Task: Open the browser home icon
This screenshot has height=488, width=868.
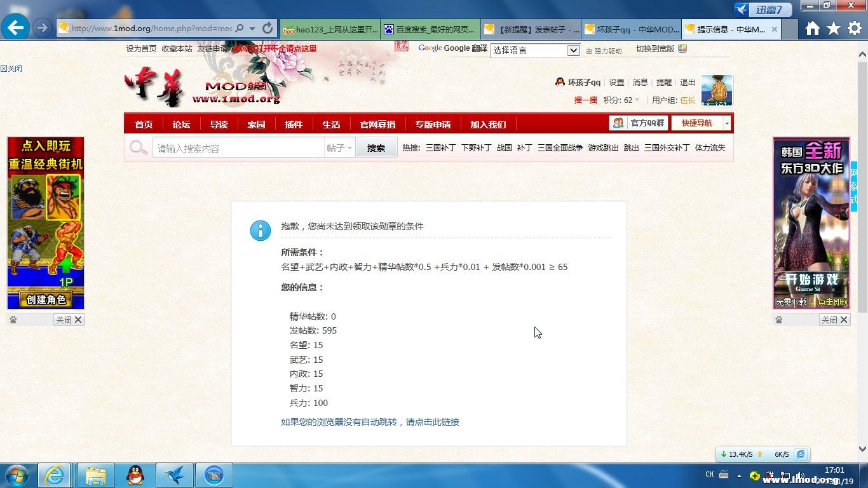Action: pos(812,29)
